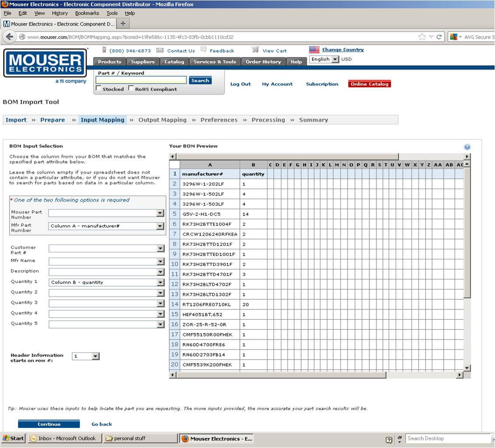Screen dimensions: 495x448
Task: Open the Bookmarks menu in Firefox
Action: pyautogui.click(x=87, y=13)
